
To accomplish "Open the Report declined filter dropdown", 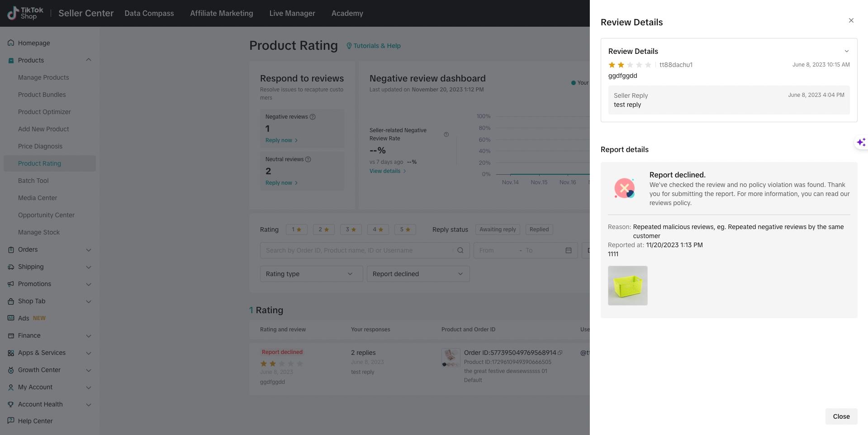I will point(418,274).
